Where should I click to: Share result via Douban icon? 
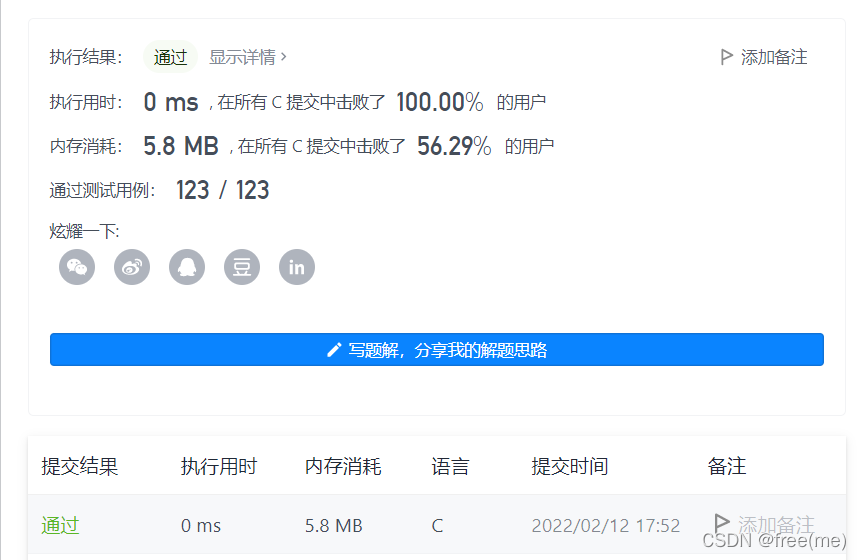(242, 267)
